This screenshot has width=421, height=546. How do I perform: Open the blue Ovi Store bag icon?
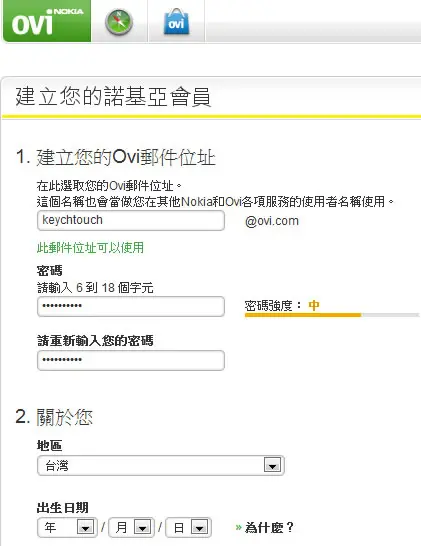[x=177, y=22]
